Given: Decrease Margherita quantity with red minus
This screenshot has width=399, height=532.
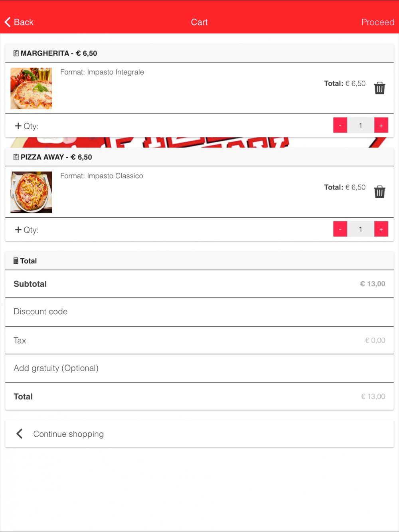Looking at the screenshot, I should coord(340,125).
